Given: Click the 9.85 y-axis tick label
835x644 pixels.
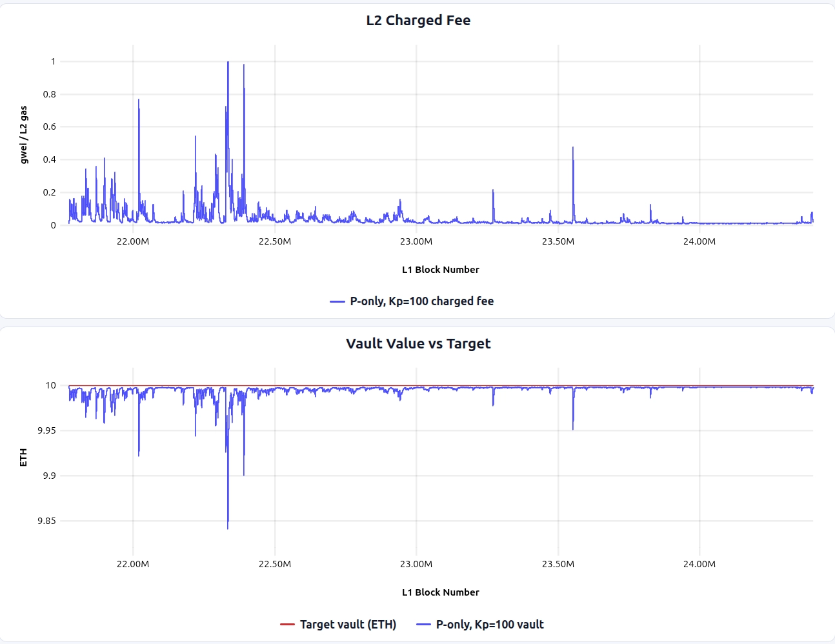Looking at the screenshot, I should tap(46, 521).
